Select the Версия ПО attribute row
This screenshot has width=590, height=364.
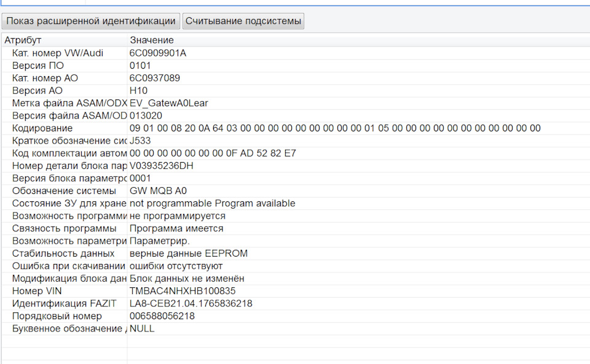point(38,66)
